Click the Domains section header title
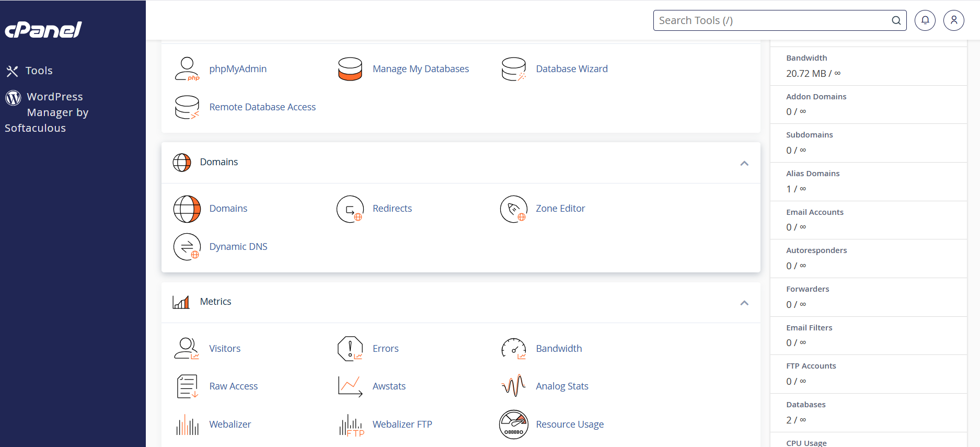The width and height of the screenshot is (980, 447). (219, 162)
